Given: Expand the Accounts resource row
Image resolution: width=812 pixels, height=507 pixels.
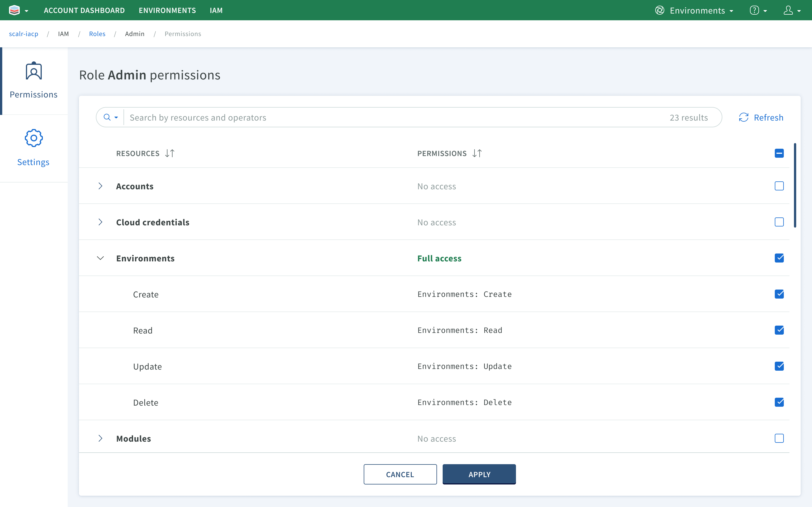Looking at the screenshot, I should (100, 186).
